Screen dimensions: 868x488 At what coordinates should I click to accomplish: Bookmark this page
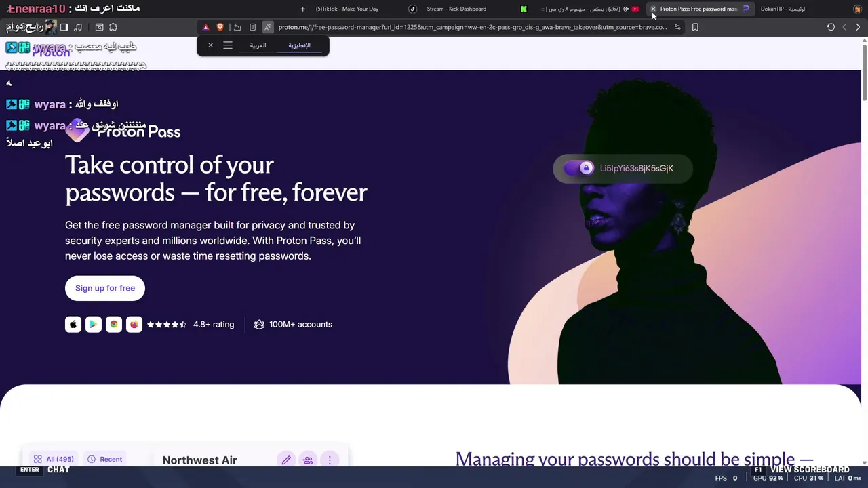click(695, 27)
